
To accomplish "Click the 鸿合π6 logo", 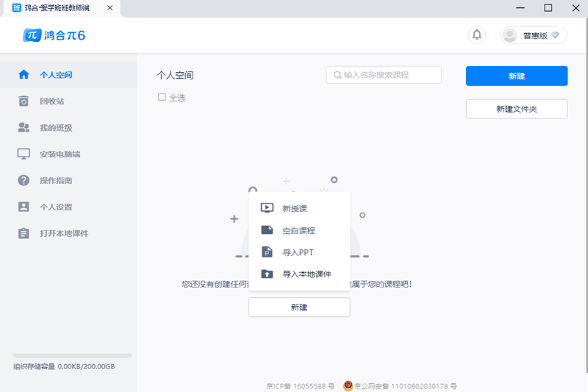I will pyautogui.click(x=54, y=35).
